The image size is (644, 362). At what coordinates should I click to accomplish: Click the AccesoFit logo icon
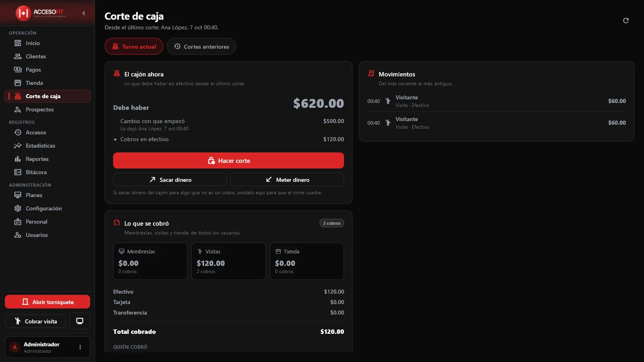click(x=23, y=13)
